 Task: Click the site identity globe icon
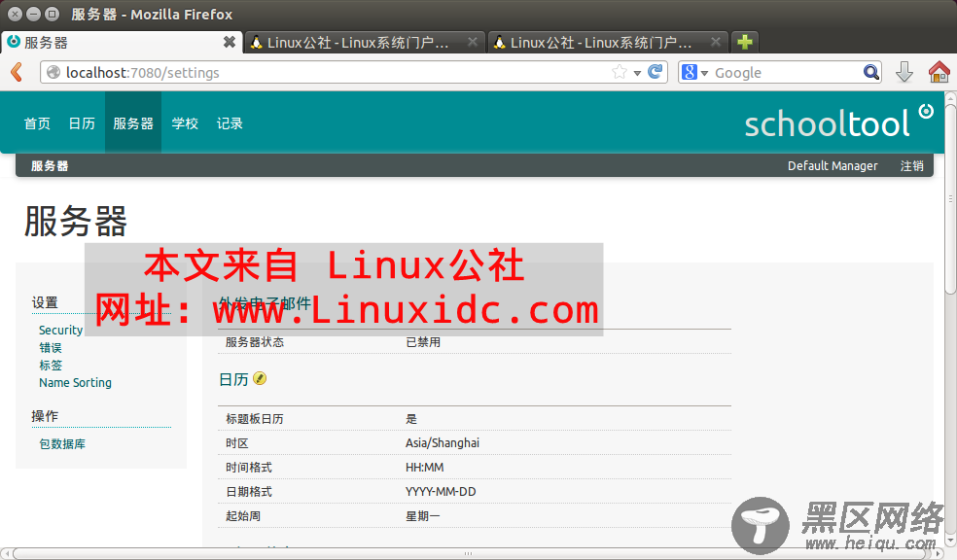(53, 72)
